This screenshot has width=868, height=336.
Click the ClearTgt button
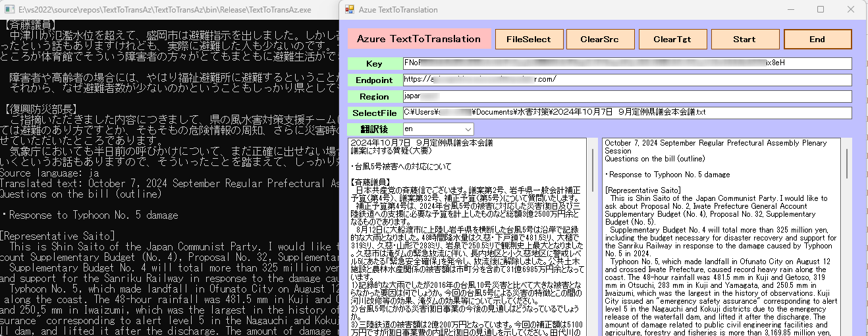click(672, 39)
